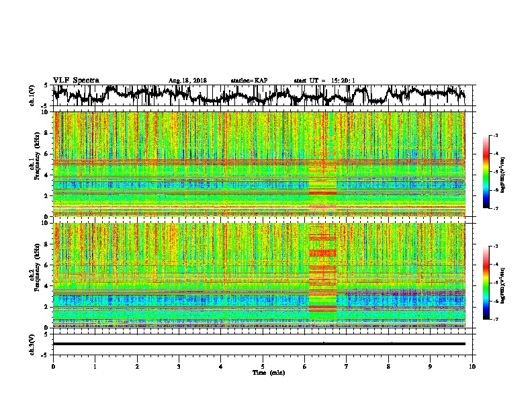The image size is (532, 411).
Task: Click '-3' on the ch.2 colorbar scale
Action: click(x=495, y=246)
